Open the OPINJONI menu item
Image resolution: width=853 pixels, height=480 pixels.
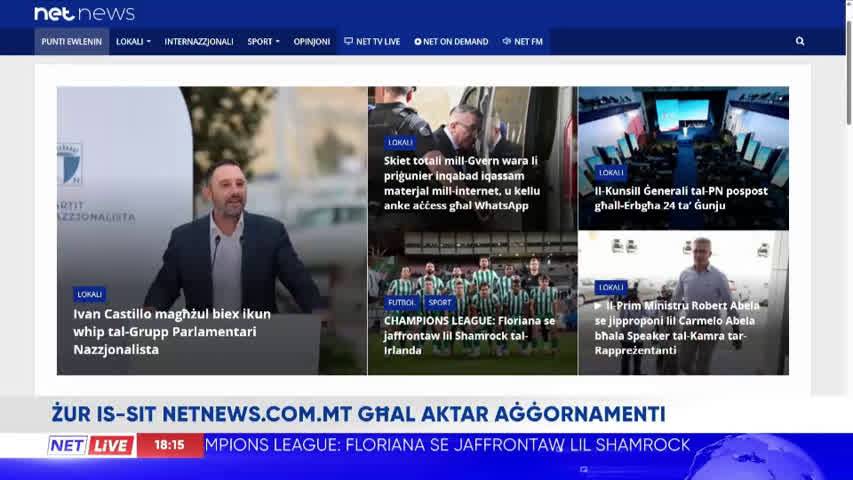(312, 41)
